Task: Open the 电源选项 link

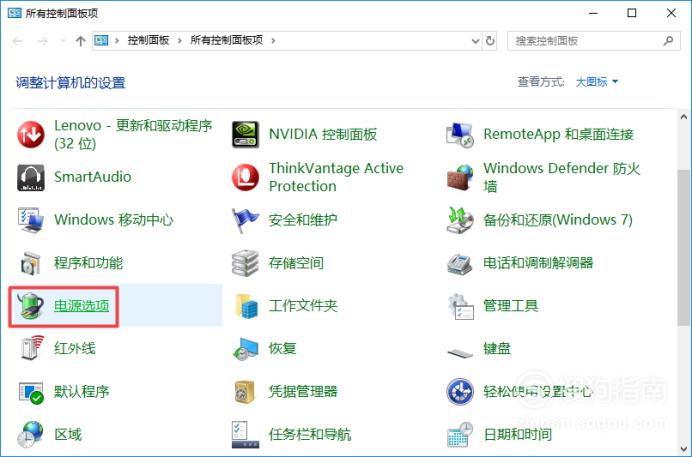Action: pos(82,306)
